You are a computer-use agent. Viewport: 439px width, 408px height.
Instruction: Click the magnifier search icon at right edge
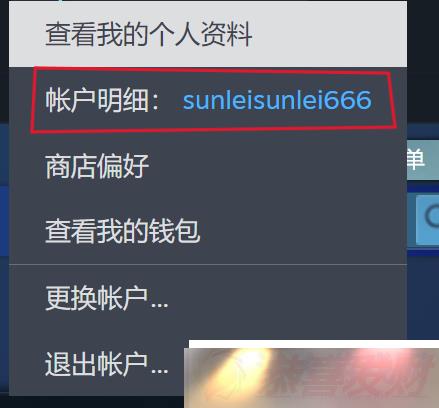432,217
